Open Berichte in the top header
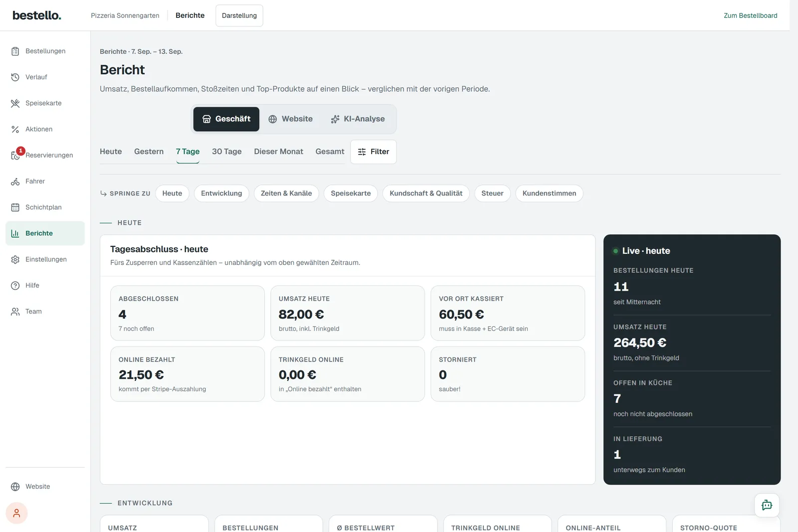This screenshot has width=798, height=532. coord(190,15)
